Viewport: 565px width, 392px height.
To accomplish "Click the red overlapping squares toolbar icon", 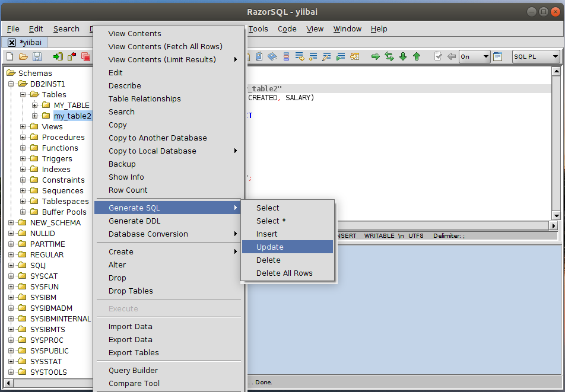I will [85, 56].
